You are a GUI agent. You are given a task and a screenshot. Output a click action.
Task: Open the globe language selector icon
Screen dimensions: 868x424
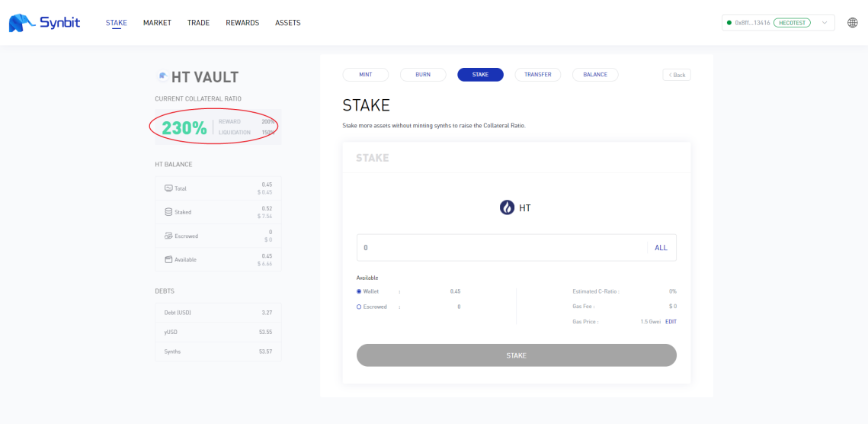point(853,23)
